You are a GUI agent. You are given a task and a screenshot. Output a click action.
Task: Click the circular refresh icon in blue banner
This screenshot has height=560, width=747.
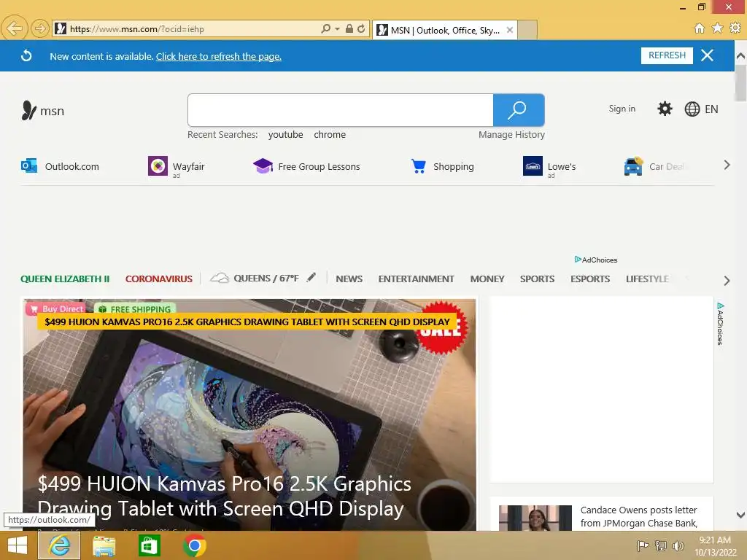tap(26, 55)
